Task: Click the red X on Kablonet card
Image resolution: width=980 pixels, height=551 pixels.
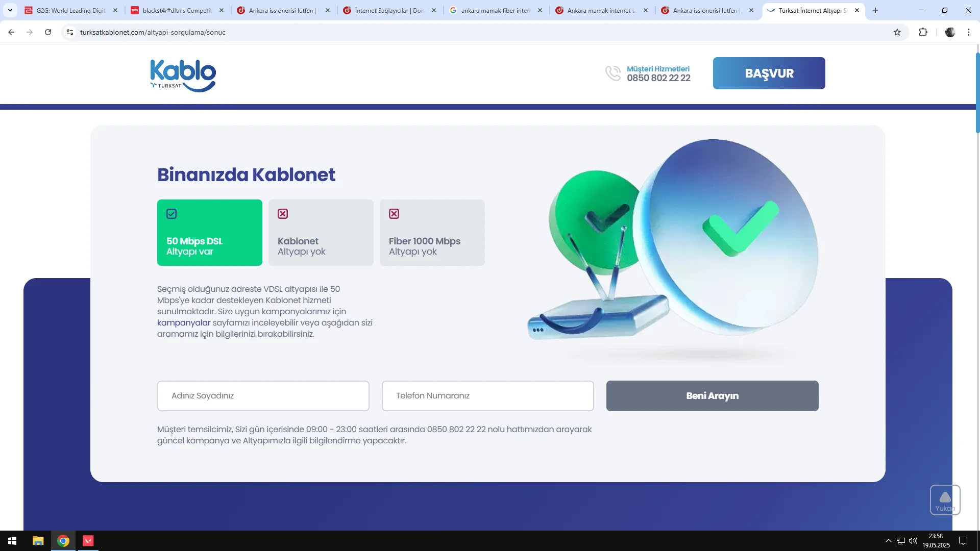Action: pos(283,214)
